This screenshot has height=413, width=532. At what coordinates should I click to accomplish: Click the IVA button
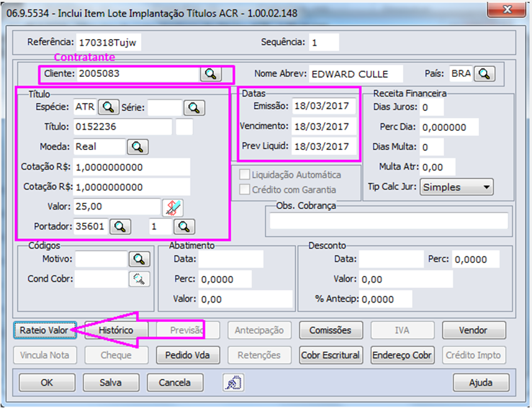(x=402, y=331)
